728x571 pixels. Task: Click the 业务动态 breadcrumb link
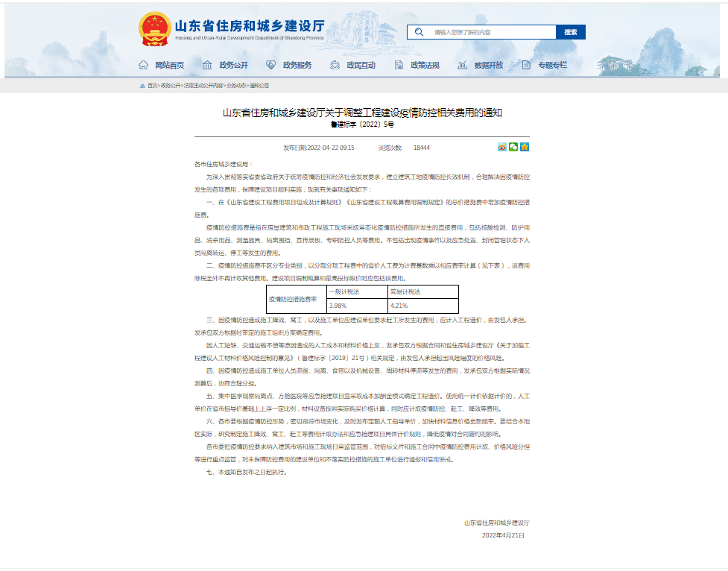(236, 86)
